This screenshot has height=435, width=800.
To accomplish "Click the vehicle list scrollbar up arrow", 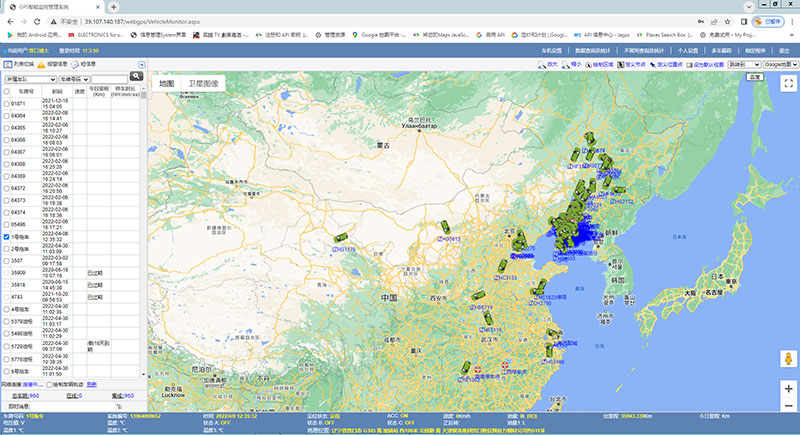I will [x=143, y=89].
